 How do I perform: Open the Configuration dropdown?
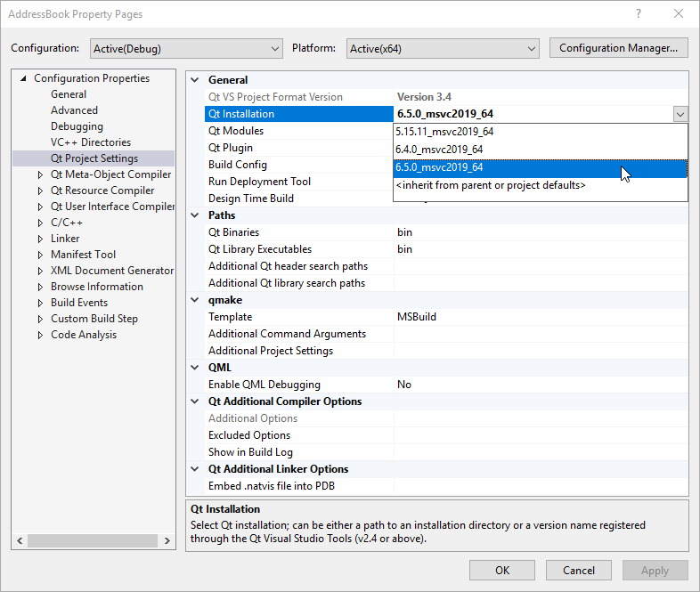point(185,48)
